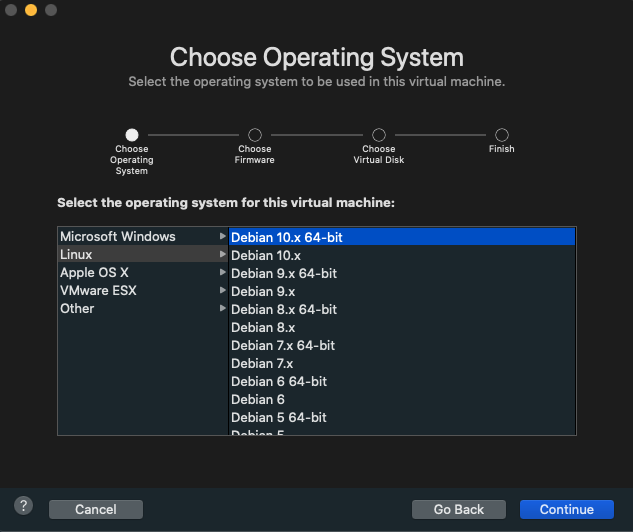Click the help question mark icon
The width and height of the screenshot is (633, 532).
pyautogui.click(x=24, y=506)
